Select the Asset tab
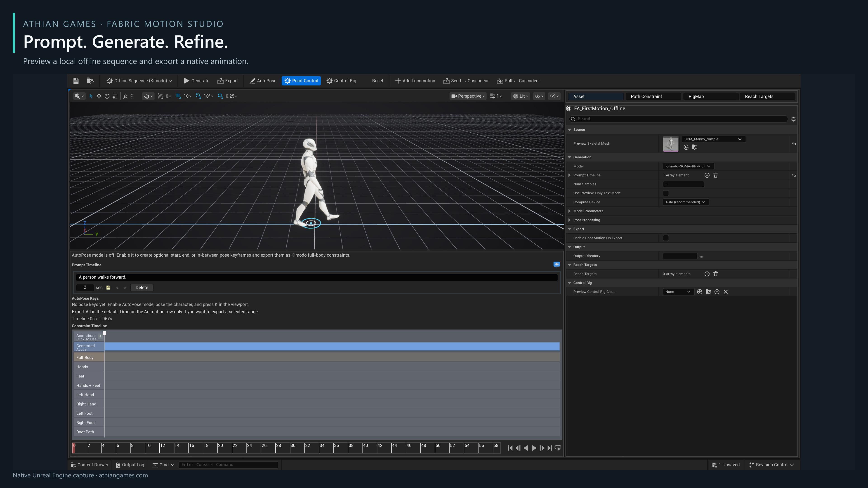The image size is (868, 488). click(x=595, y=97)
